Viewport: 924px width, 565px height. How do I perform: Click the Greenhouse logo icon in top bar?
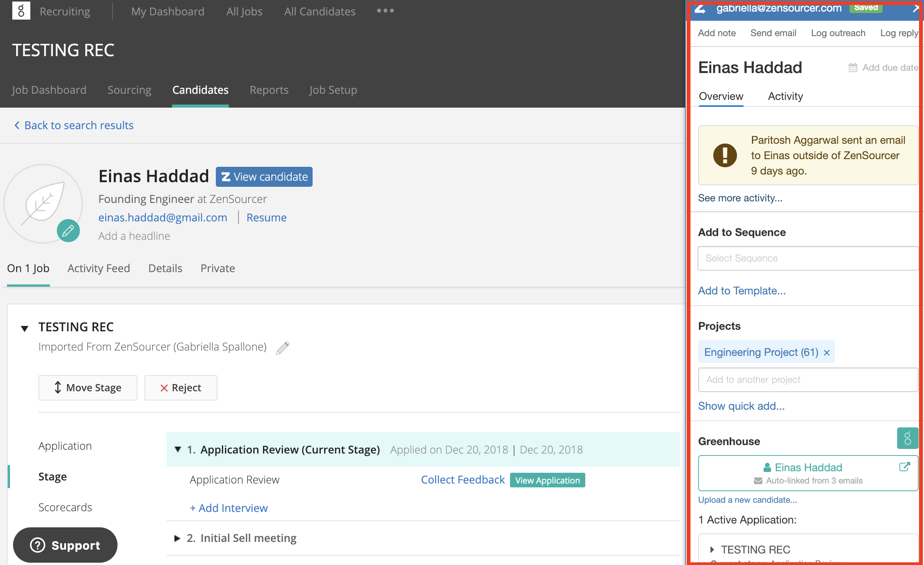point(21,11)
